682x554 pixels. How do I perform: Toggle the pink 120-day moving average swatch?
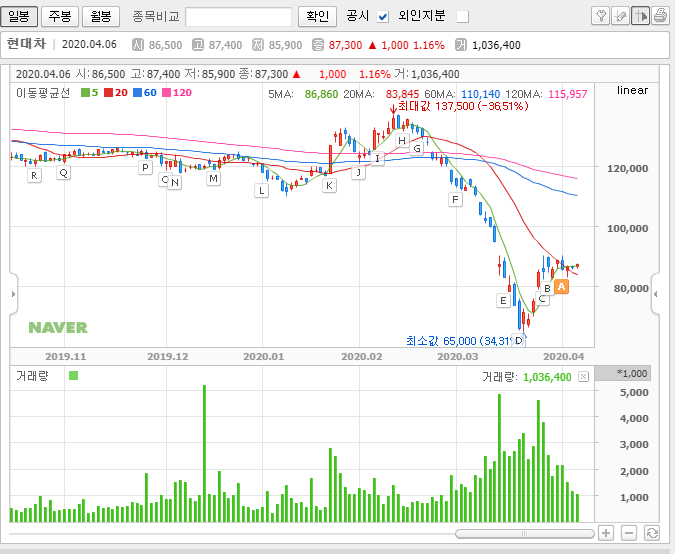point(167,93)
